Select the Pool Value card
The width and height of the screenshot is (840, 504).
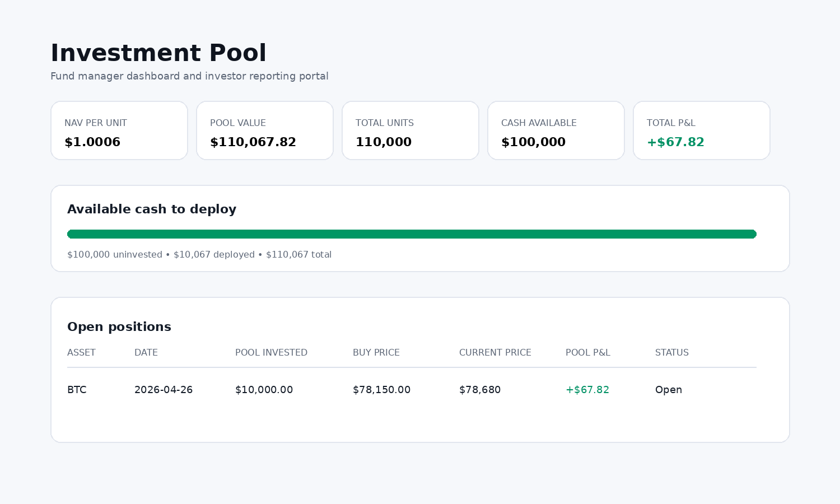coord(265,130)
